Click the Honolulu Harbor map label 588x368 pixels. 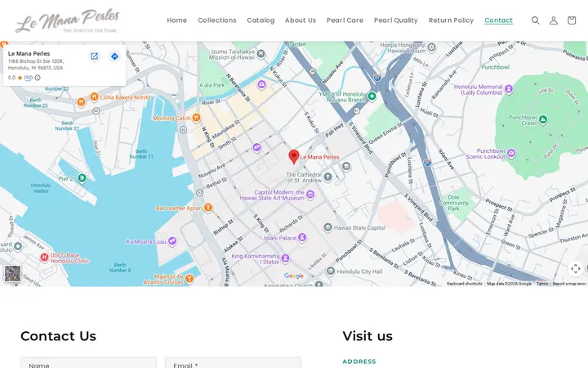(x=41, y=188)
